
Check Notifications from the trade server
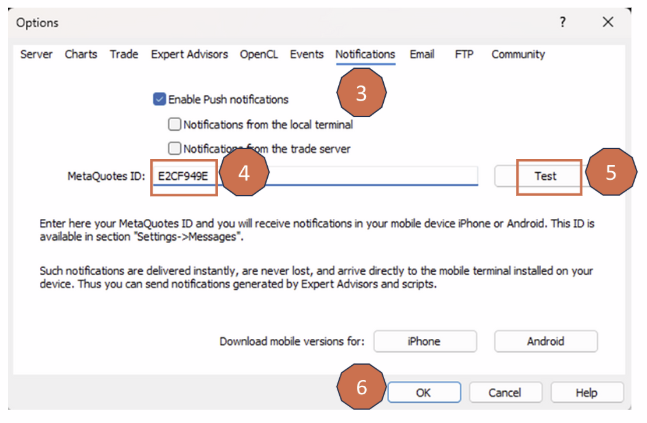(x=175, y=149)
